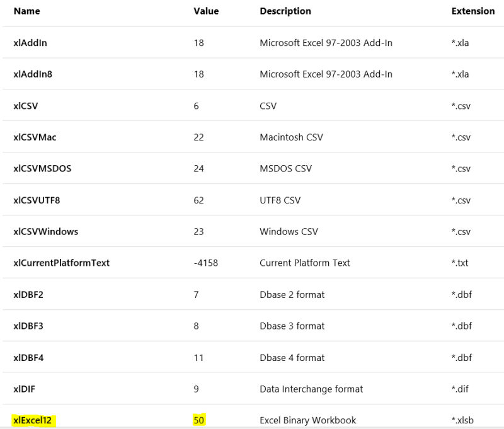504x429 pixels.
Task: Click the xlCSV name entry
Action: point(26,106)
